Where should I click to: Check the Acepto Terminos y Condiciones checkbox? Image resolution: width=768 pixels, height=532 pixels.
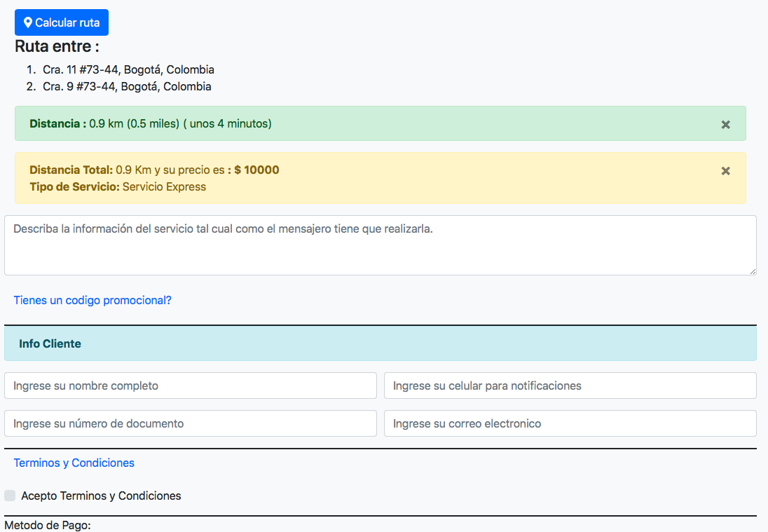tap(10, 496)
